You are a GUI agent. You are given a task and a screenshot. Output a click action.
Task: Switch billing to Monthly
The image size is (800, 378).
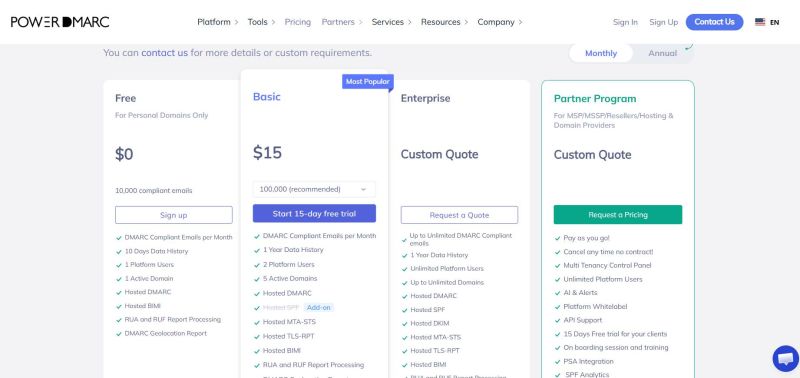click(601, 53)
